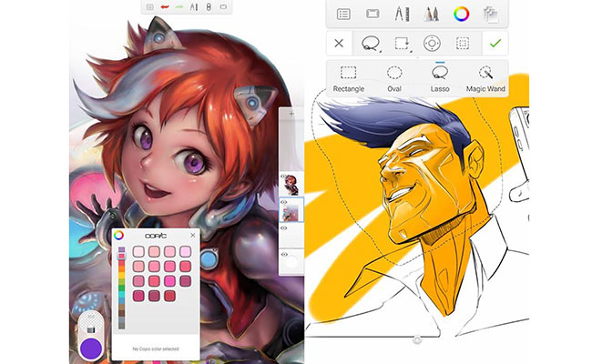Select the brown family on Copic color strip
Viewport: 592px width, 364px height.
coord(121,313)
